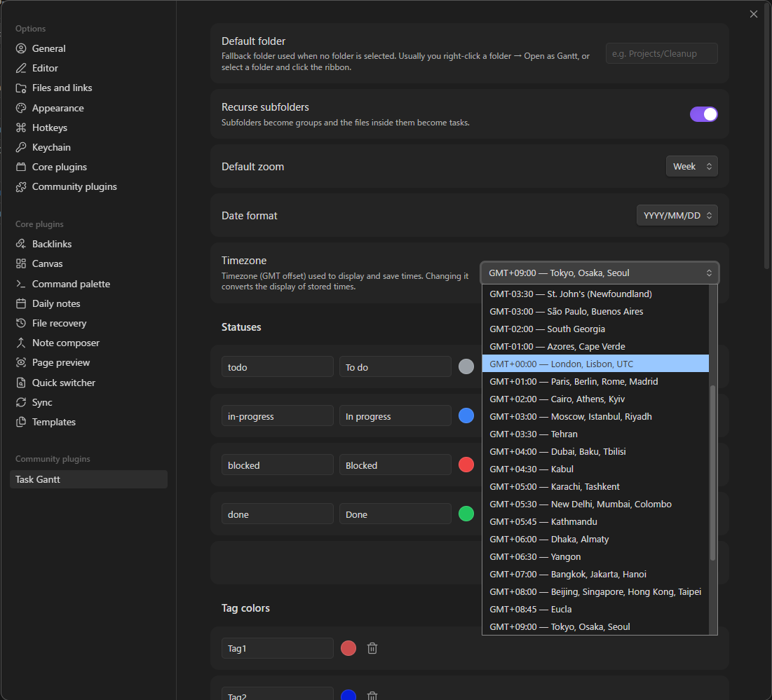Image resolution: width=772 pixels, height=700 pixels.
Task: Click the Hotkeys command icon
Action: pos(20,128)
